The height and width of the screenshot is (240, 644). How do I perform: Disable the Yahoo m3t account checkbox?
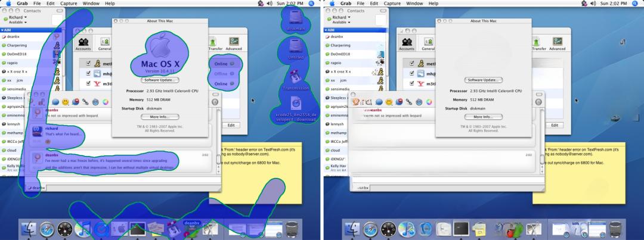pos(88,83)
